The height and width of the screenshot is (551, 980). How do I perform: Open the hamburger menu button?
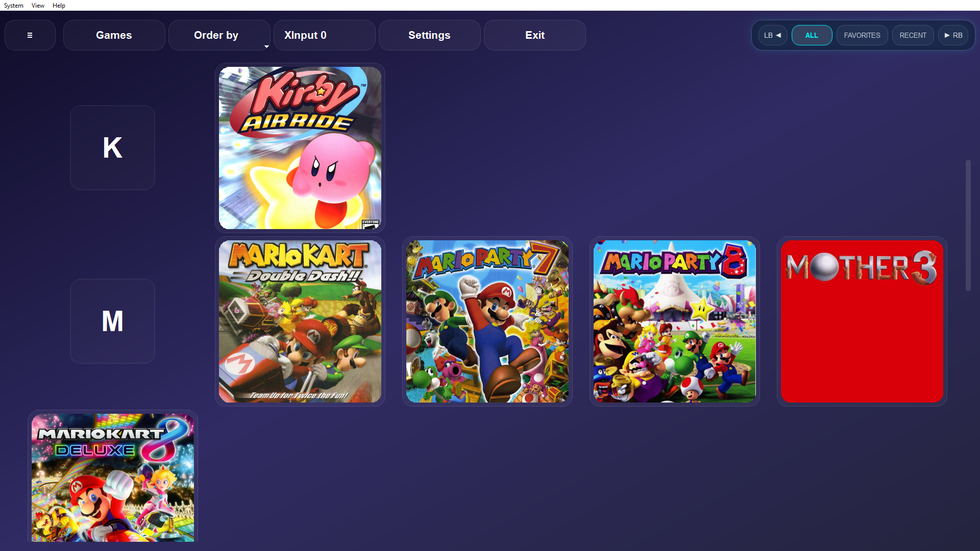click(x=30, y=35)
